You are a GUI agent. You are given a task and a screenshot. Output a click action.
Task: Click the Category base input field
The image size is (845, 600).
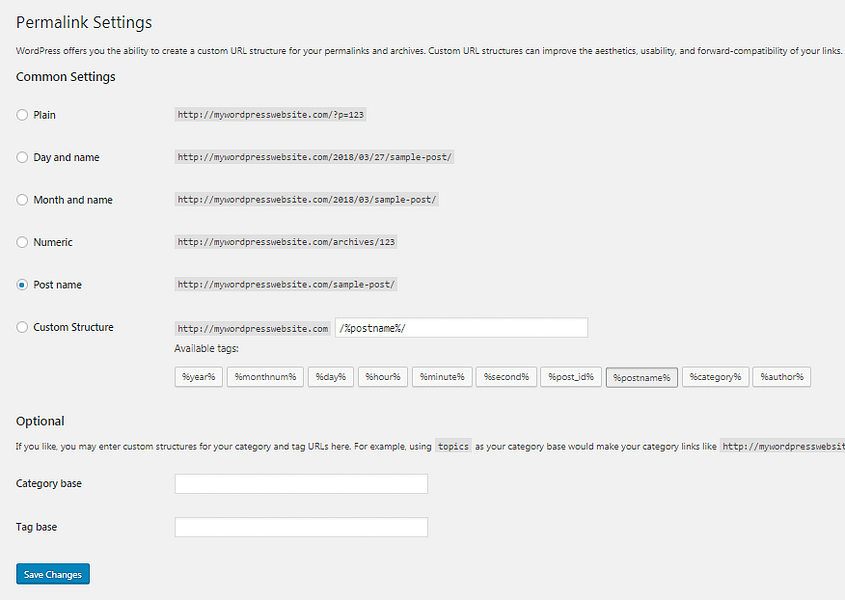point(300,484)
